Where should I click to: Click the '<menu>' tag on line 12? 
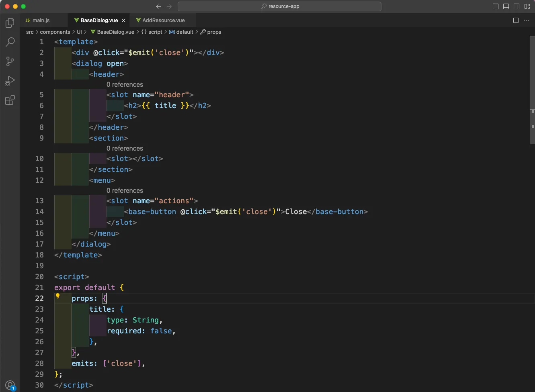pos(102,180)
